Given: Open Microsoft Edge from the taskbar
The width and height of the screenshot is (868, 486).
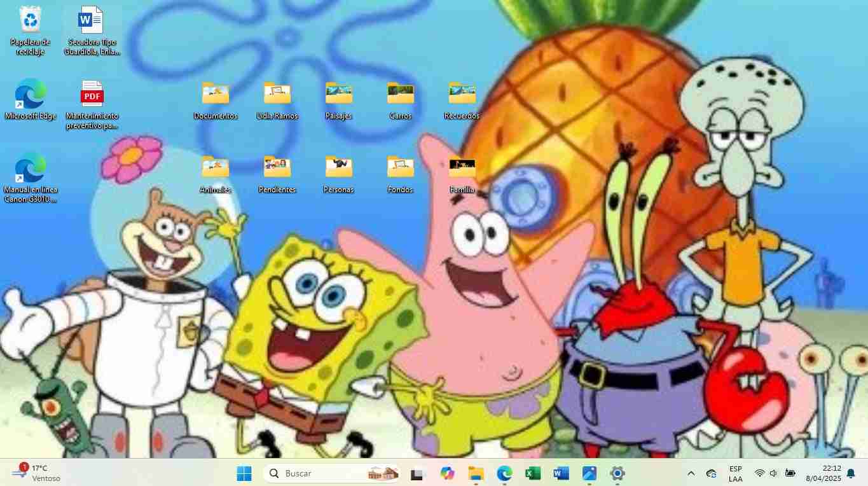Looking at the screenshot, I should (x=504, y=473).
